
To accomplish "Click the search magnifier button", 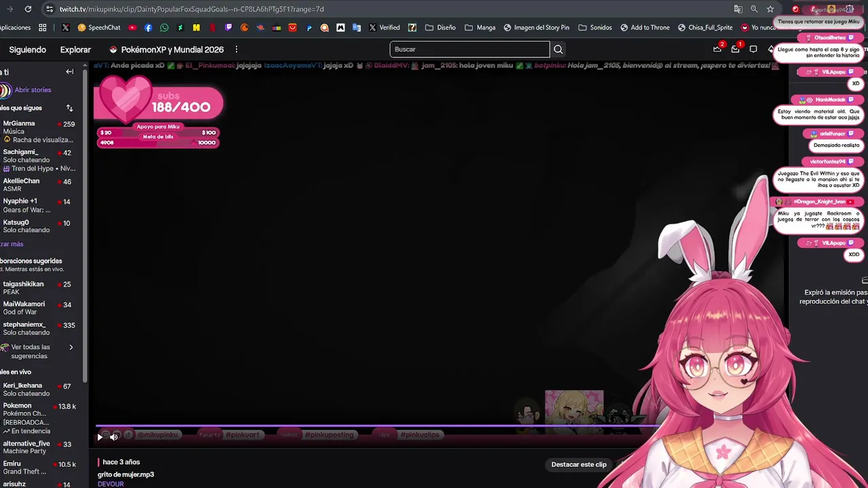I will (x=558, y=49).
